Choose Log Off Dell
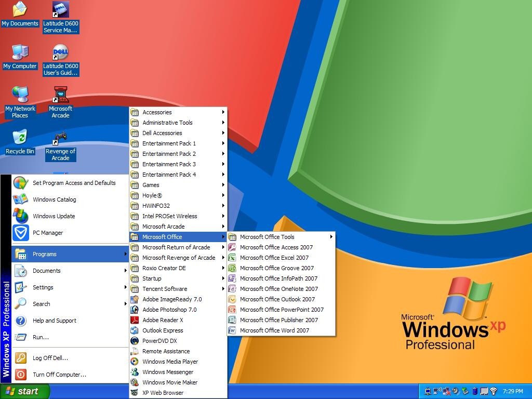Screen dimensions: 532x399 pyautogui.click(x=70, y=358)
